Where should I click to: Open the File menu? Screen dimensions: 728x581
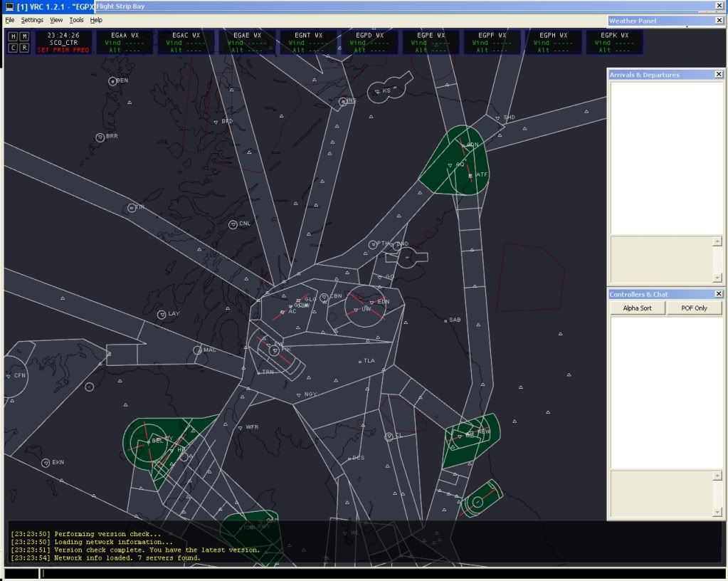pos(9,20)
